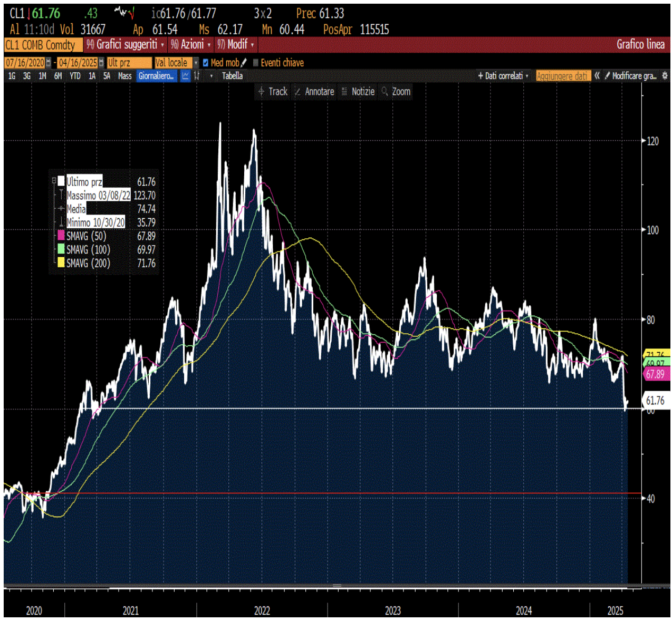Image resolution: width=672 pixels, height=621 pixels.
Task: Enable the Eventi chiave checkbox
Action: 256,63
